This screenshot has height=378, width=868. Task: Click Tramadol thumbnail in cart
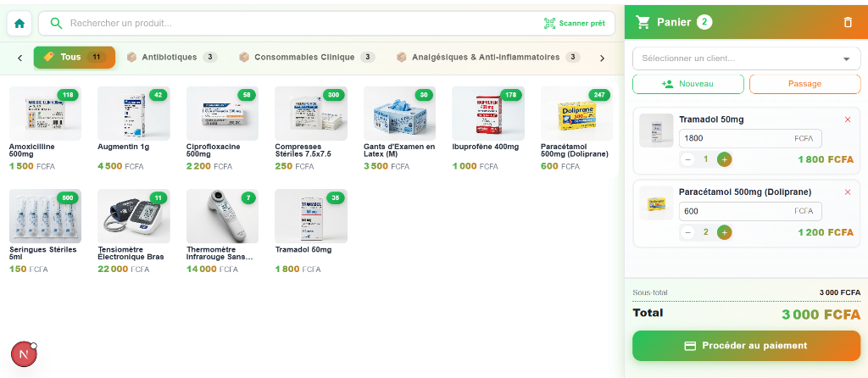click(656, 131)
